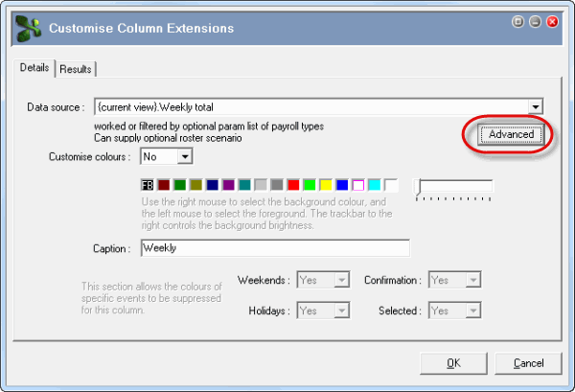Open the Weekends dropdown
This screenshot has width=575, height=392.
tap(341, 280)
